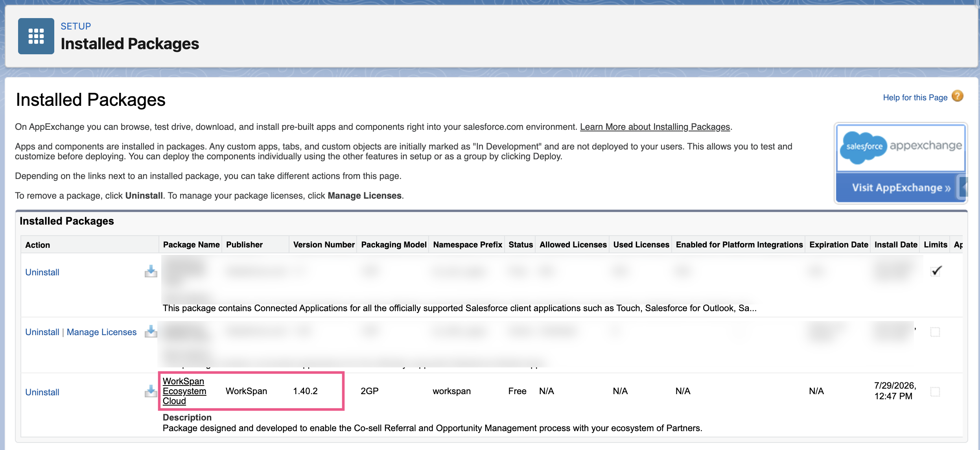Click the Status column header
Viewport: 980px width, 450px height.
pos(521,245)
